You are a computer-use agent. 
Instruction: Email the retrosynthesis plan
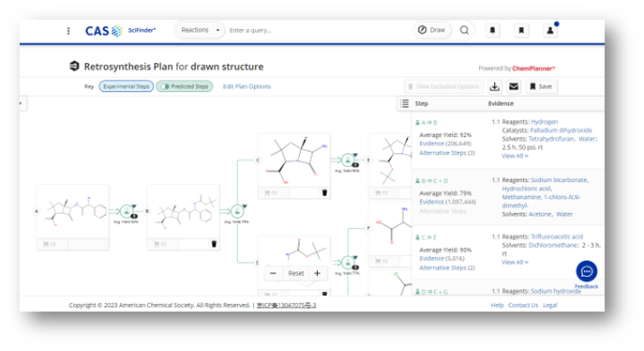coord(514,86)
